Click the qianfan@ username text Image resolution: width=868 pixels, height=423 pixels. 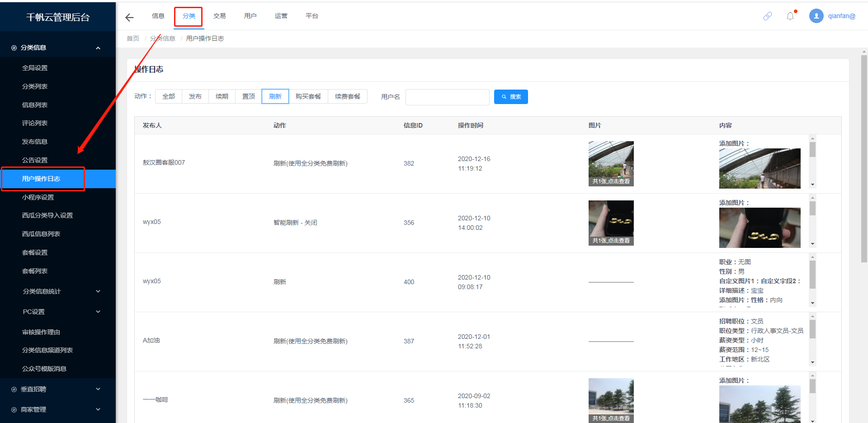[x=842, y=16]
